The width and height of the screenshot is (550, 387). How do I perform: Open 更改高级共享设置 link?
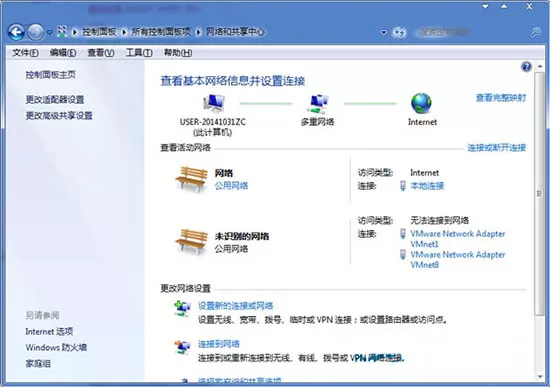(x=59, y=115)
